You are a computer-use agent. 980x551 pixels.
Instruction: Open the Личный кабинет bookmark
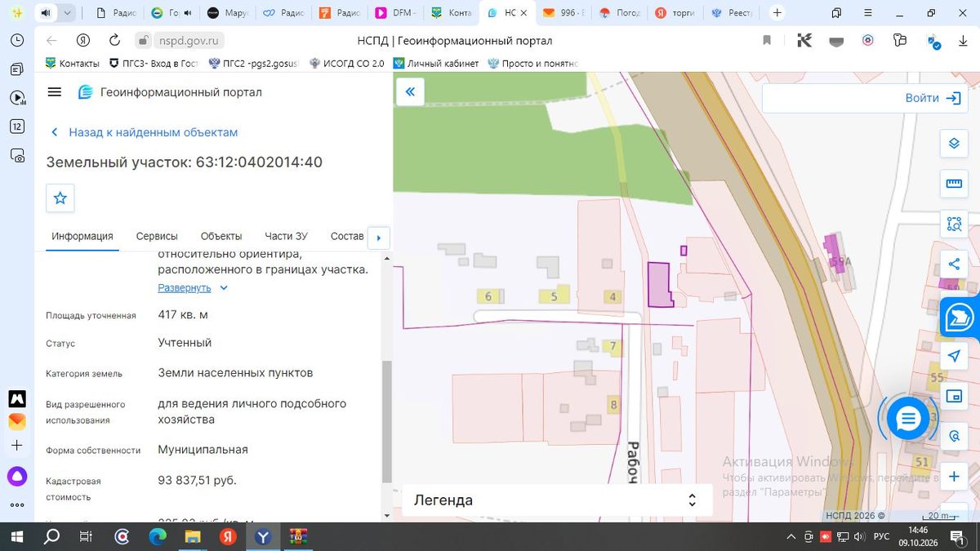435,63
